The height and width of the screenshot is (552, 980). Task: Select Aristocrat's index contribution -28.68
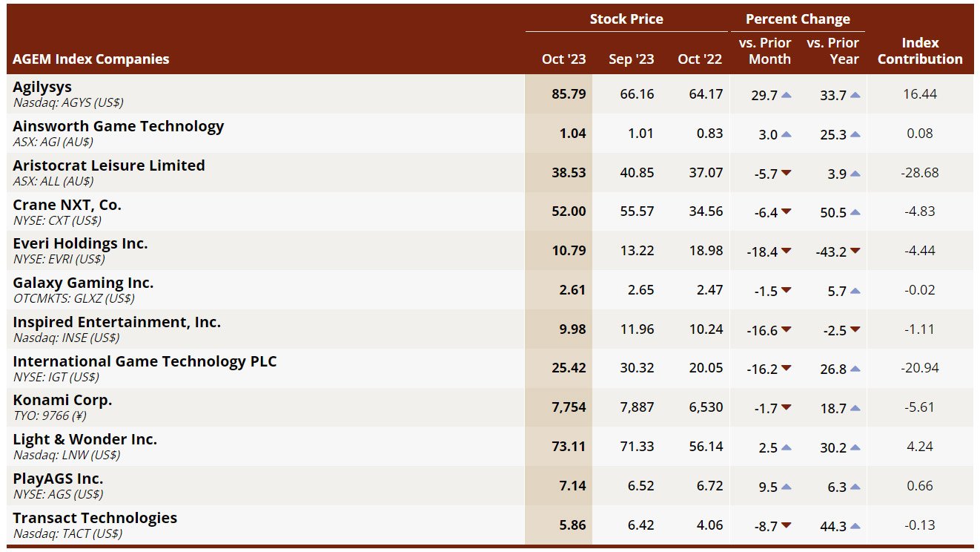tap(919, 172)
